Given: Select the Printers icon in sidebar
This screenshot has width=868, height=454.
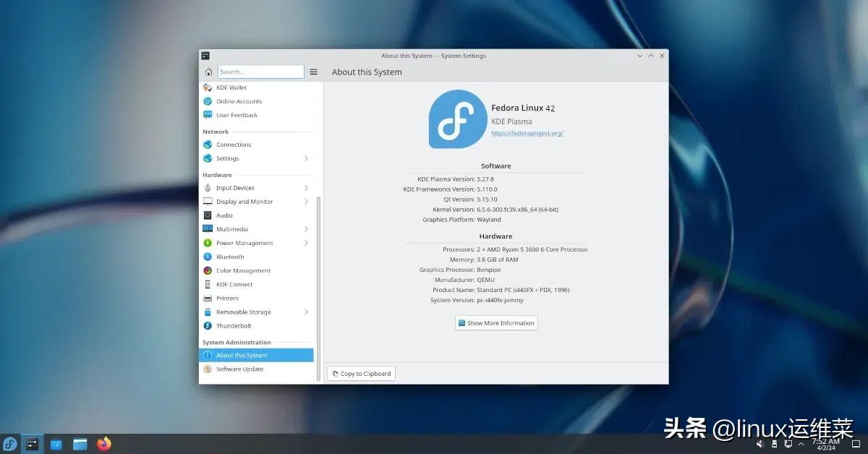Looking at the screenshot, I should [208, 299].
